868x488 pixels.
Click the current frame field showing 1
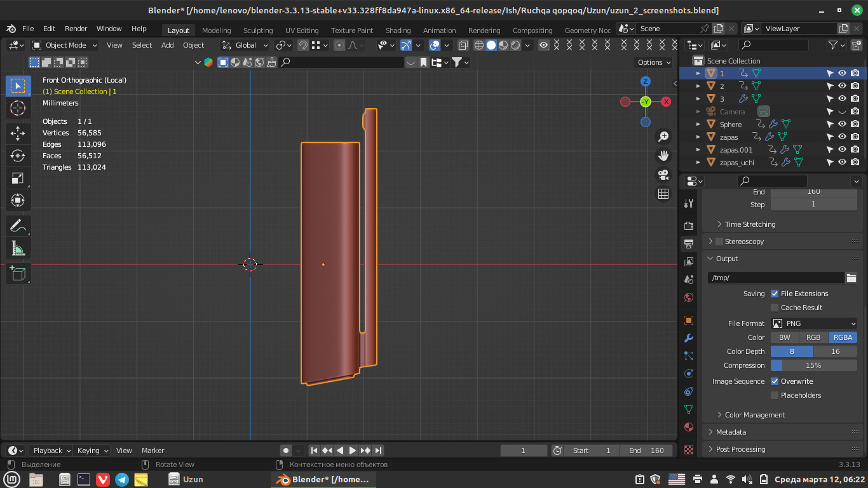tap(524, 451)
